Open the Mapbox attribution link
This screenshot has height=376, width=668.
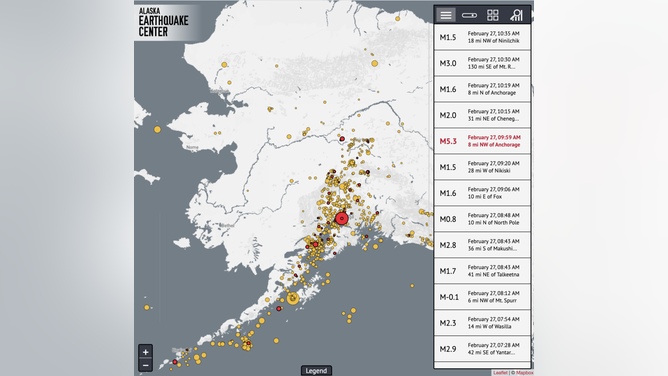(524, 373)
